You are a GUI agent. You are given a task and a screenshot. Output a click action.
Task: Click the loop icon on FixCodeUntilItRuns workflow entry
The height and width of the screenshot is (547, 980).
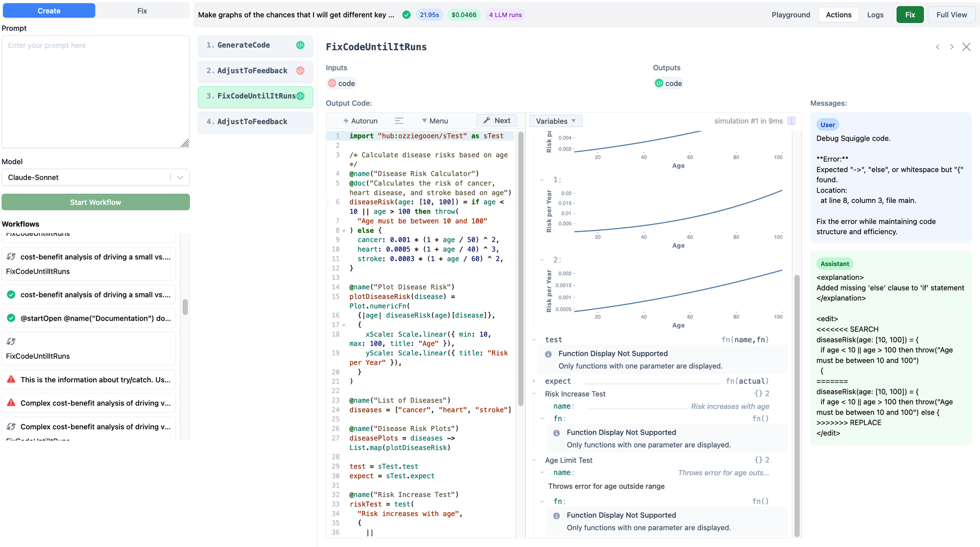pyautogui.click(x=11, y=341)
